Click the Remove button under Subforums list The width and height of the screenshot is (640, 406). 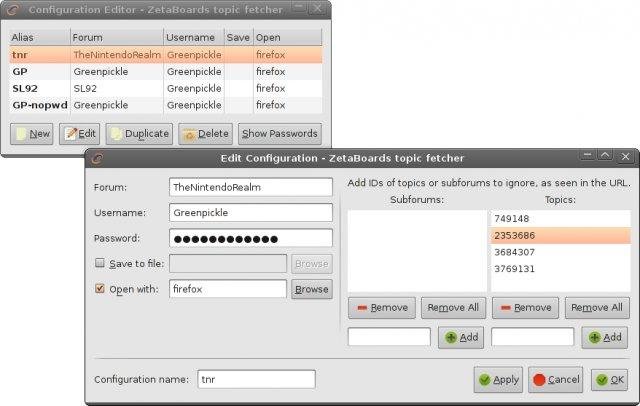[382, 308]
